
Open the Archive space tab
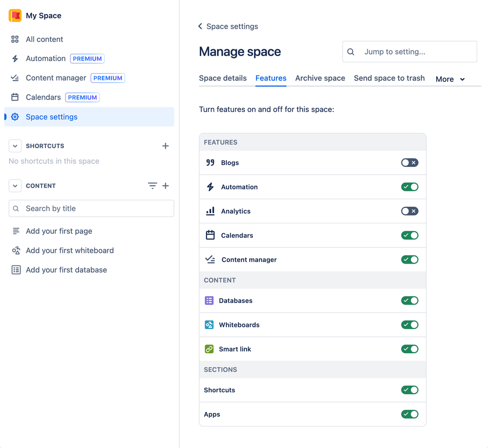pos(320,78)
